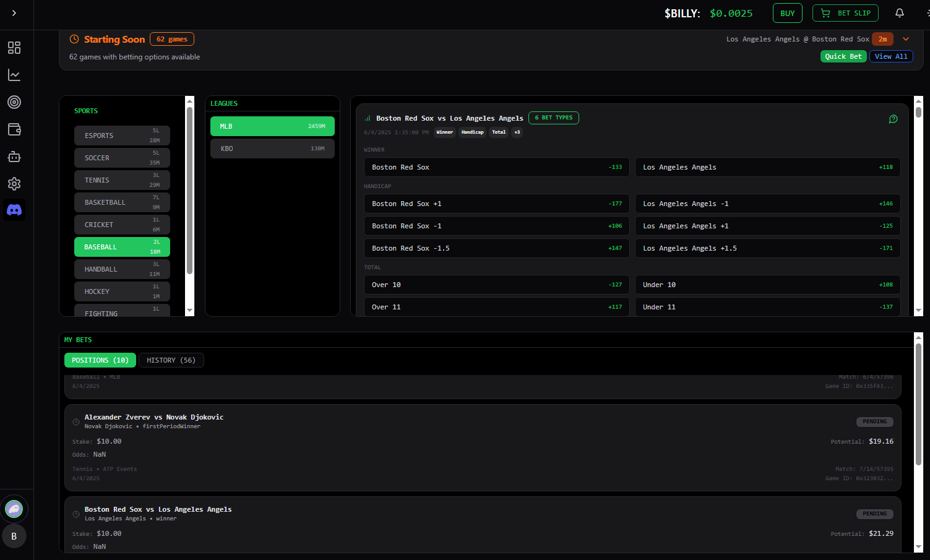
Task: Open the wallet icon in sidebar
Action: [14, 129]
